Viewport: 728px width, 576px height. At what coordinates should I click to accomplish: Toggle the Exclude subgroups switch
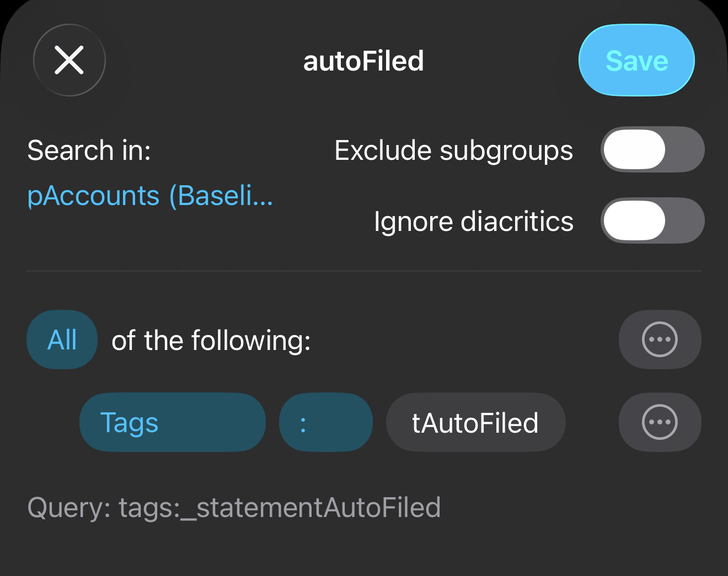tap(652, 150)
